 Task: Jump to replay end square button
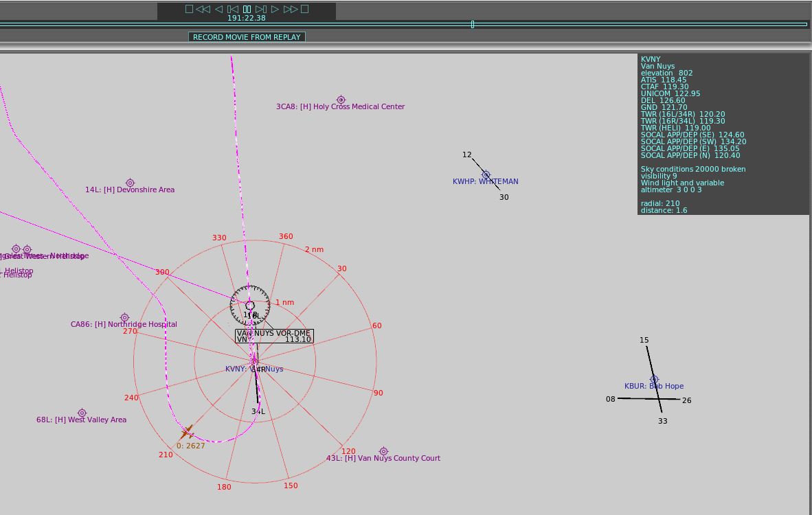(305, 9)
